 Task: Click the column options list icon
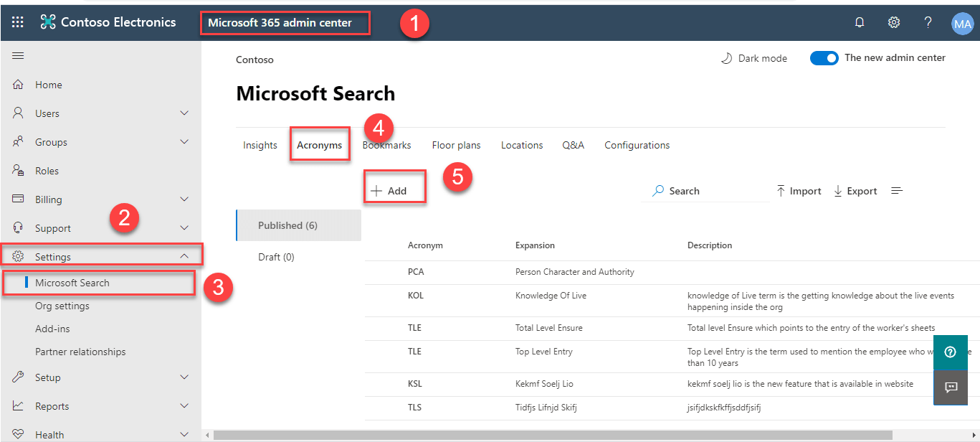point(896,191)
